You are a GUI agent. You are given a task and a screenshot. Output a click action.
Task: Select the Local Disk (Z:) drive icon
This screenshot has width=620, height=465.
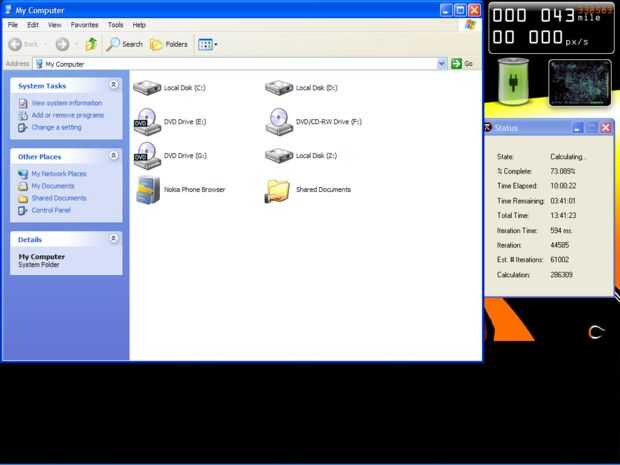point(279,156)
